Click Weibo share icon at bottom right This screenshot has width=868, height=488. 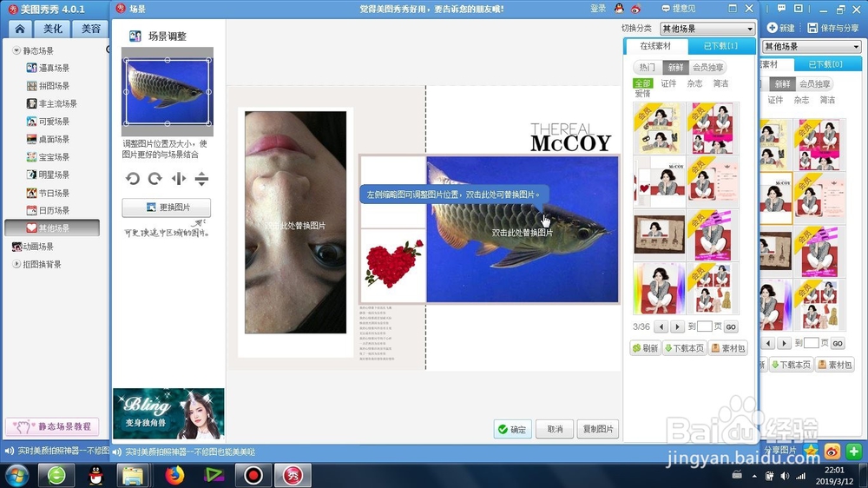pyautogui.click(x=832, y=452)
